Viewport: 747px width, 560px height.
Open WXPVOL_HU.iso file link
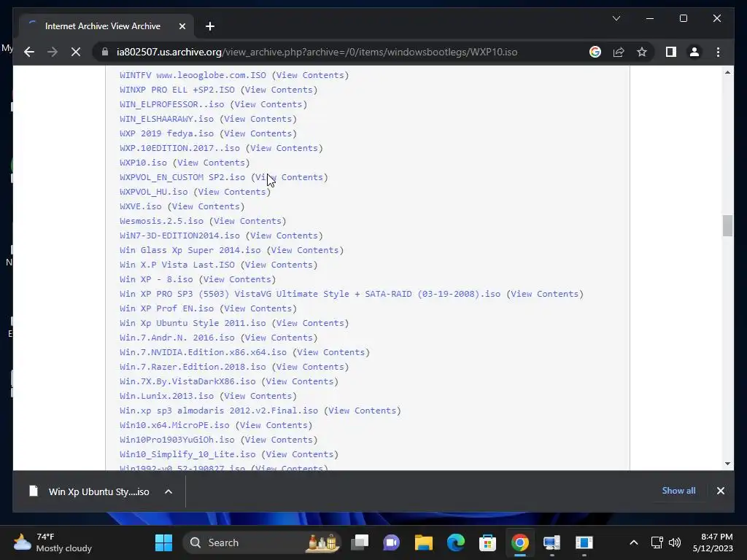click(154, 192)
